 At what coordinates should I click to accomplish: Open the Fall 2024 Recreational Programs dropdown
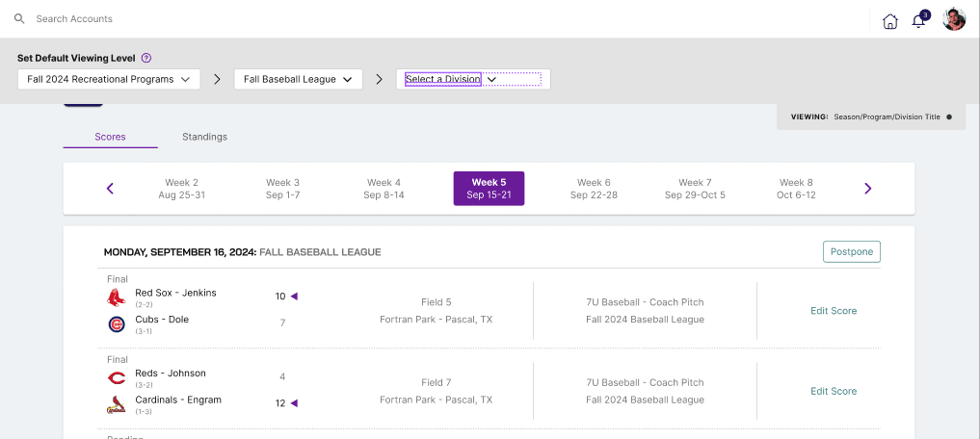click(x=109, y=79)
